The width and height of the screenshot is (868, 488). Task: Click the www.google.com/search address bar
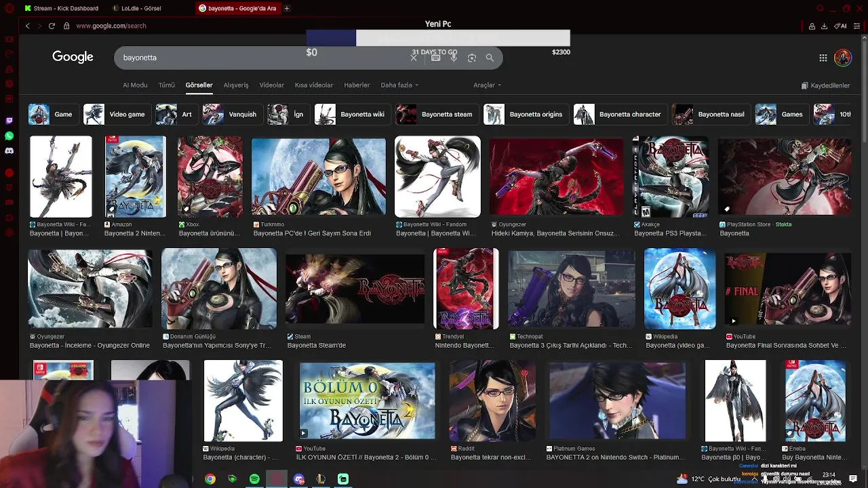[111, 26]
